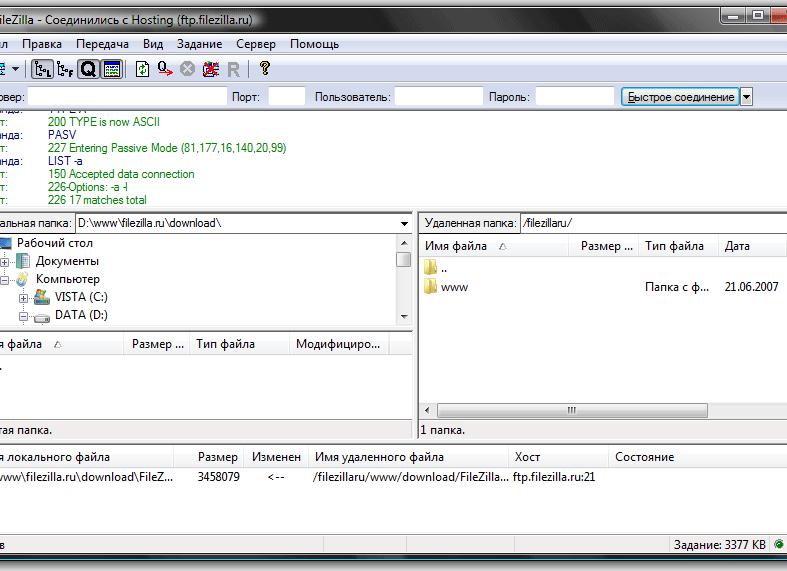Select queued transfer size 3458079
Viewport: 787px width, 571px height.
218,477
